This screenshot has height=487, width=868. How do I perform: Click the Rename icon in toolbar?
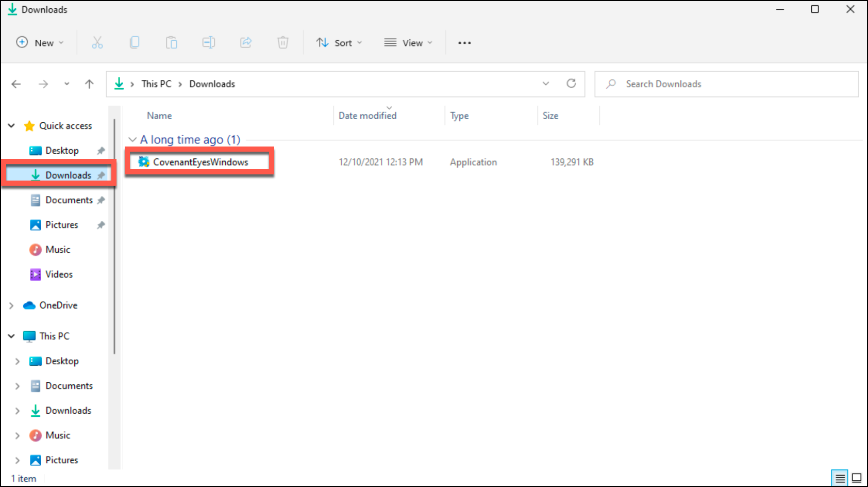209,42
